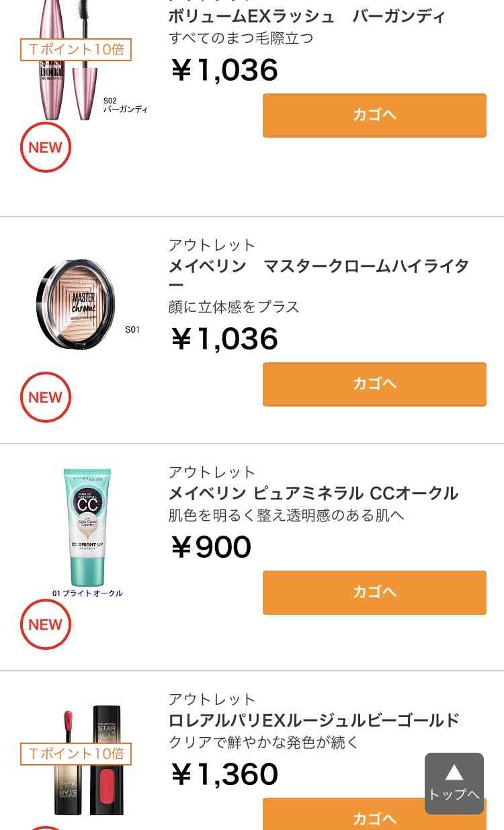The width and height of the screenshot is (504, 830).
Task: Open メイベリン ピュアミネラル CCオークル title link
Action: (x=313, y=493)
